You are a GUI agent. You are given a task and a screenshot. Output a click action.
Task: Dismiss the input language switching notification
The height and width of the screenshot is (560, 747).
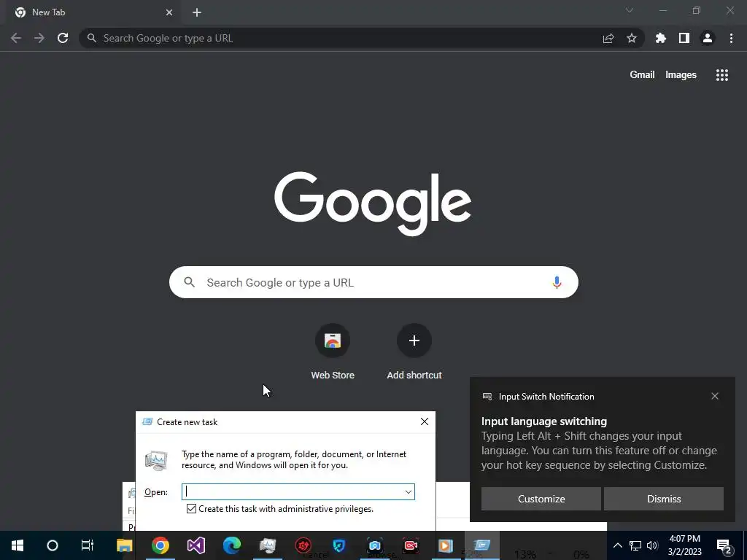click(664, 499)
